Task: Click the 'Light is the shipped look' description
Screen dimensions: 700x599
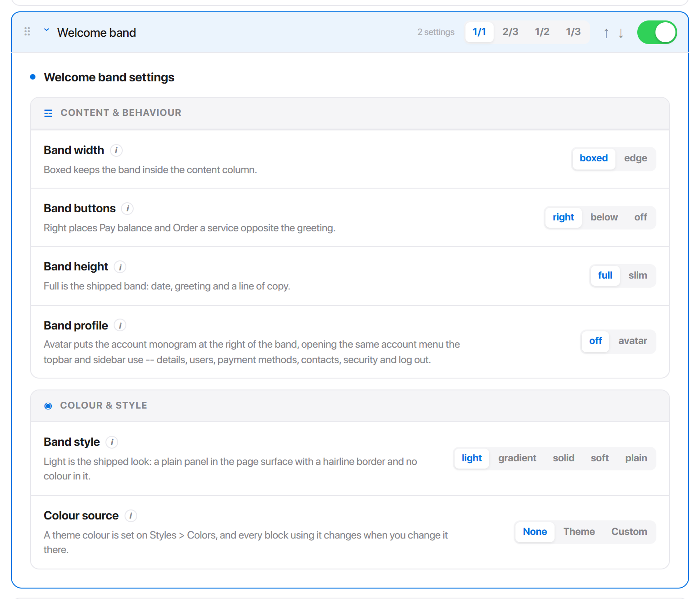Action: tap(230, 469)
